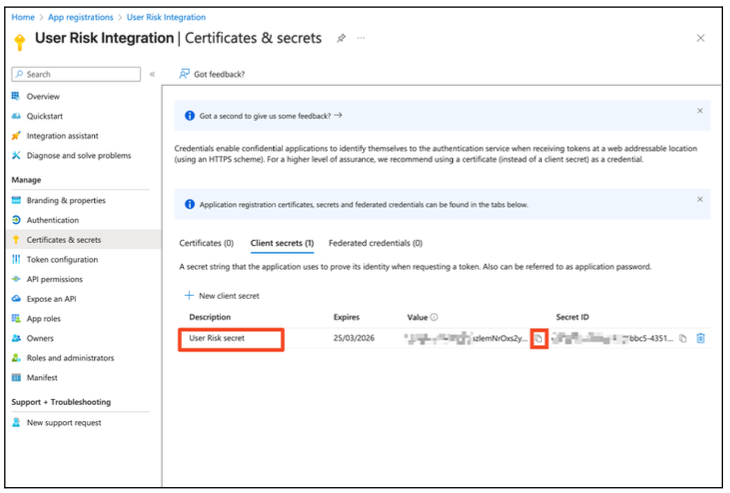
Task: Collapse the sidebar with double chevron
Action: coord(152,74)
